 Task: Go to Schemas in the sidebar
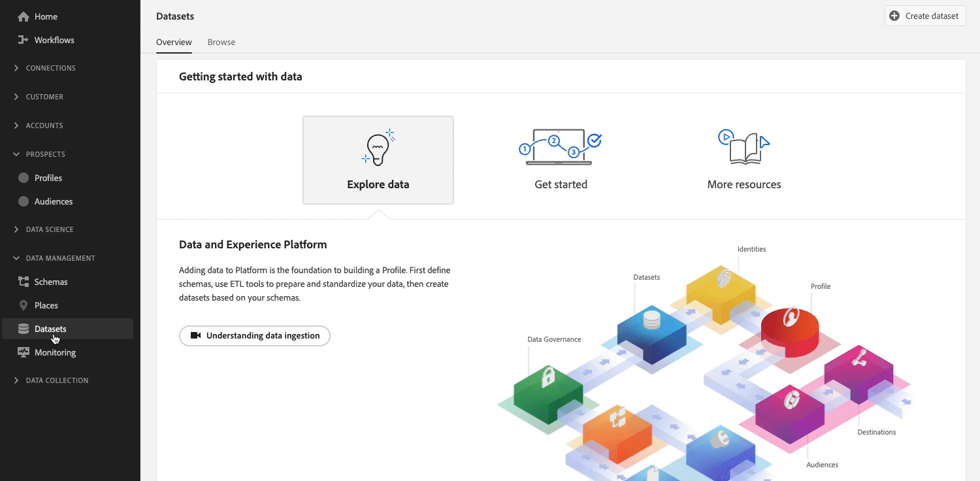click(67, 282)
